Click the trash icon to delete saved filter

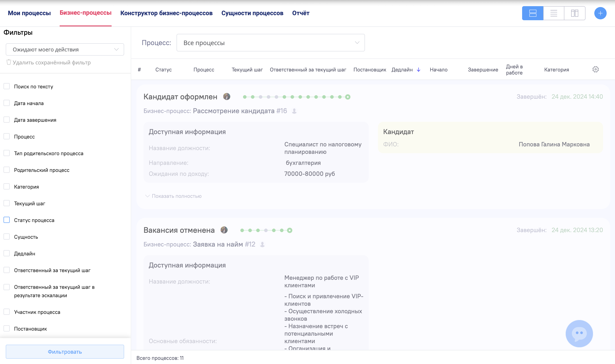8,62
